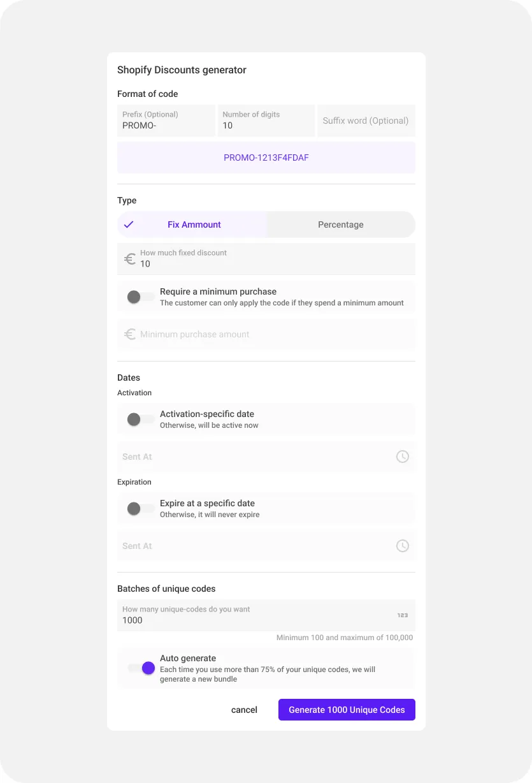Click the Suffix word (Optional) field
The width and height of the screenshot is (532, 783).
[366, 121]
